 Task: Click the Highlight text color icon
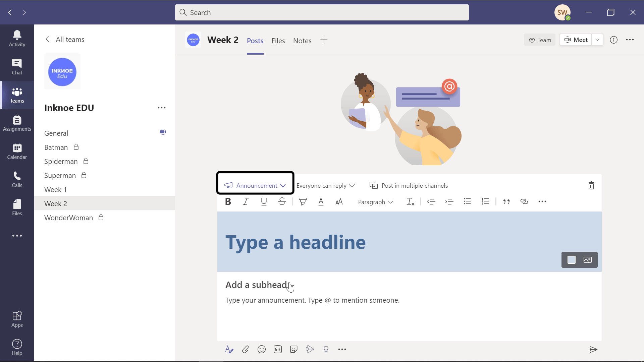[x=303, y=201]
